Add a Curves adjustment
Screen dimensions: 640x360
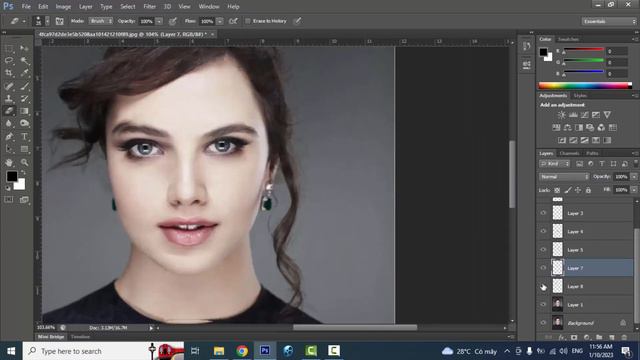[x=584, y=115]
